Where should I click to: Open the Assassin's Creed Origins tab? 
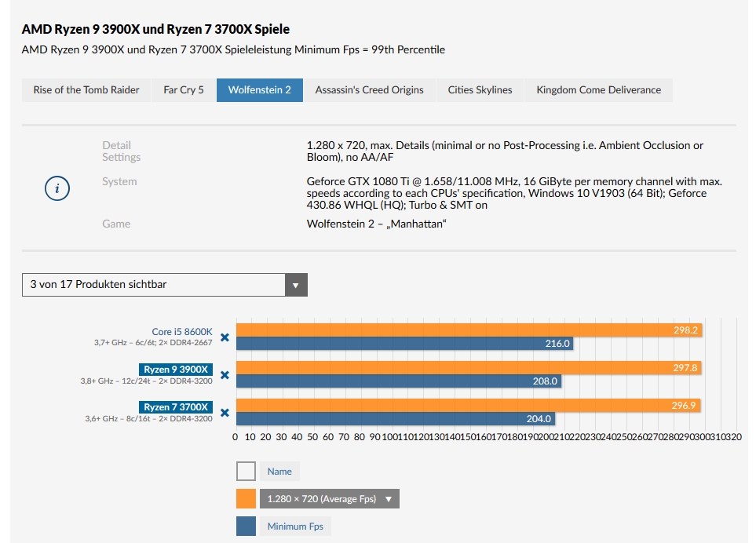[369, 90]
